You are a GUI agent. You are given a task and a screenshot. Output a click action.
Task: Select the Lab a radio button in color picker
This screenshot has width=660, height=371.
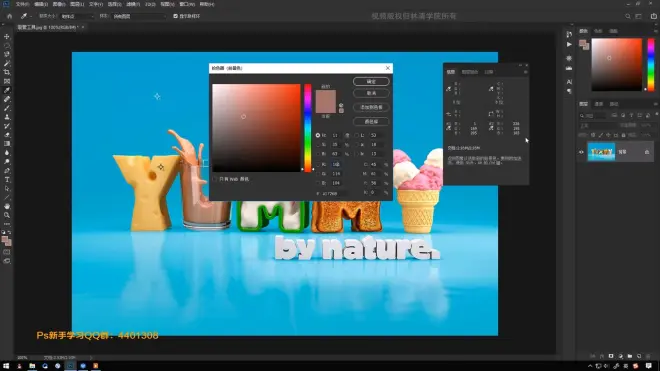(x=357, y=144)
